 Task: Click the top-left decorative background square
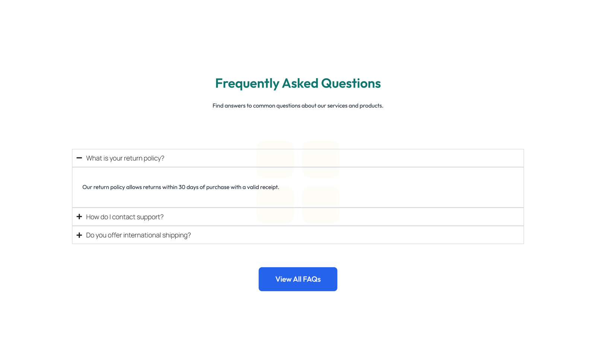coord(276,158)
